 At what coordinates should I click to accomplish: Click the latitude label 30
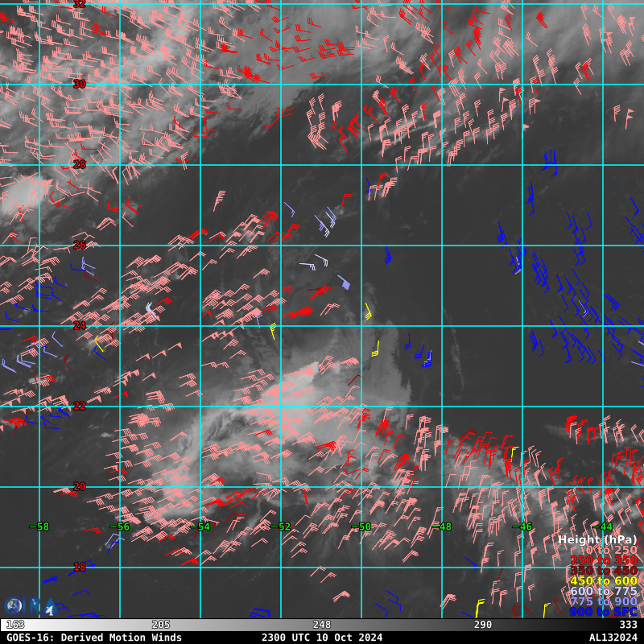pos(79,85)
